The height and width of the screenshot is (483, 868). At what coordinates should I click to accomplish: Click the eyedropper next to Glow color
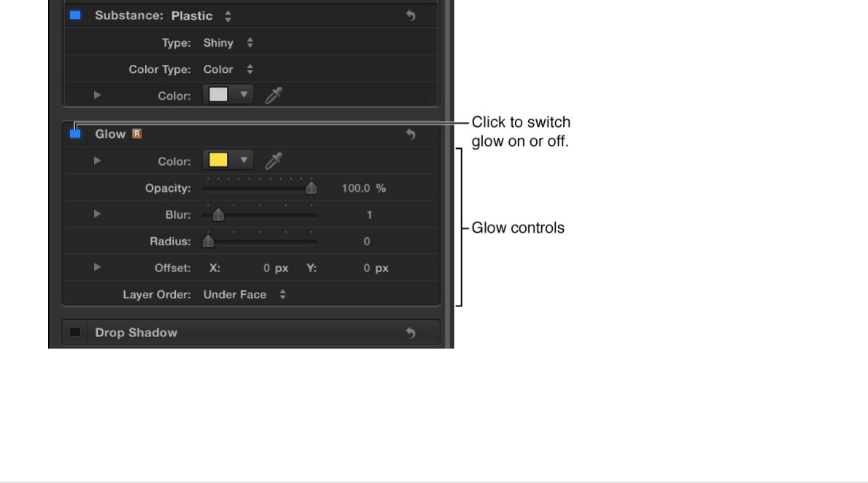tap(273, 161)
